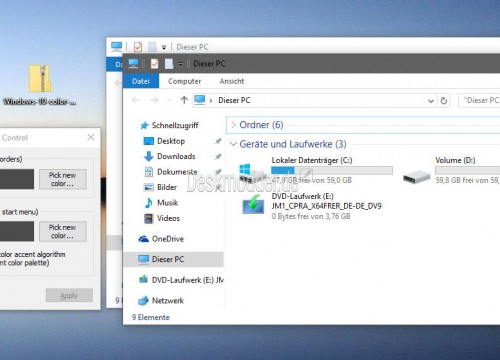Select the Volume (D:) drive icon

coord(416,176)
